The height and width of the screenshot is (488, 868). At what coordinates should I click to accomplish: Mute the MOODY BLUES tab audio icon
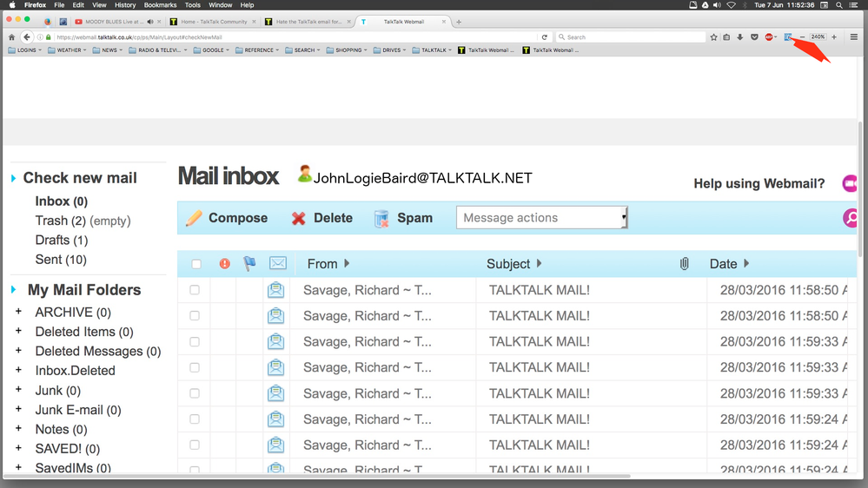[150, 22]
